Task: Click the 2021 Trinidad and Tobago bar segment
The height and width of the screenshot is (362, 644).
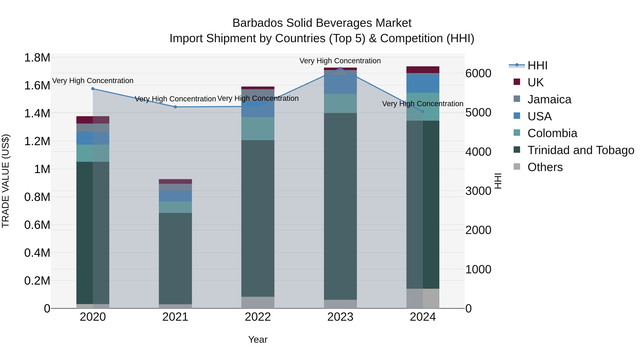Action: point(175,258)
